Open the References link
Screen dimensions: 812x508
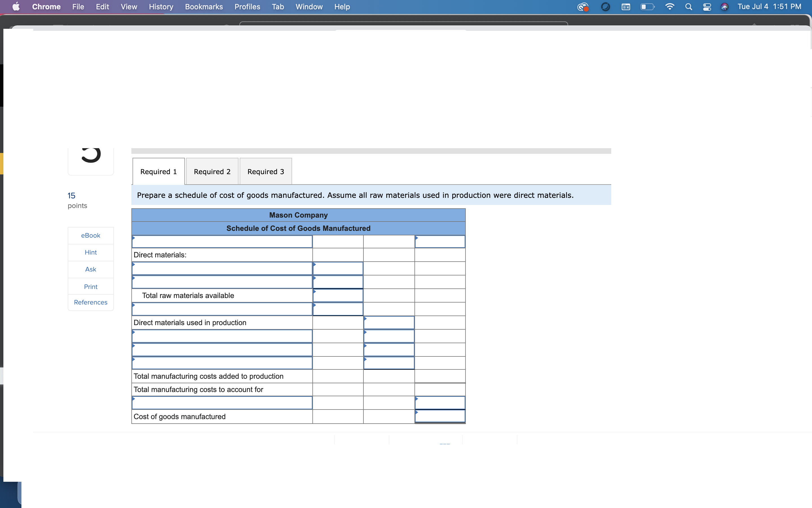coord(91,302)
